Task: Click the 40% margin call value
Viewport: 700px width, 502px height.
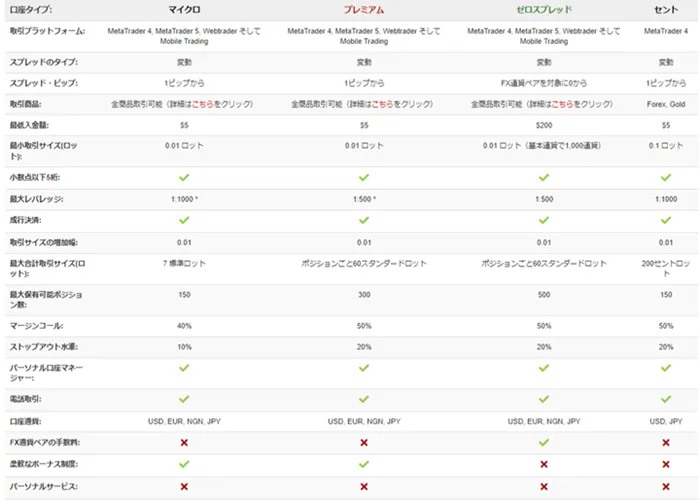Action: coord(184,326)
